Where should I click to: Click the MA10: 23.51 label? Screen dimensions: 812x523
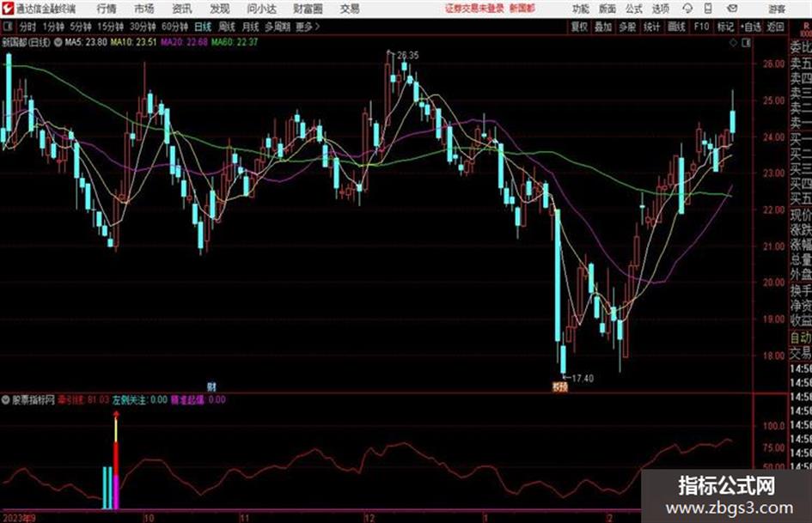(x=133, y=42)
